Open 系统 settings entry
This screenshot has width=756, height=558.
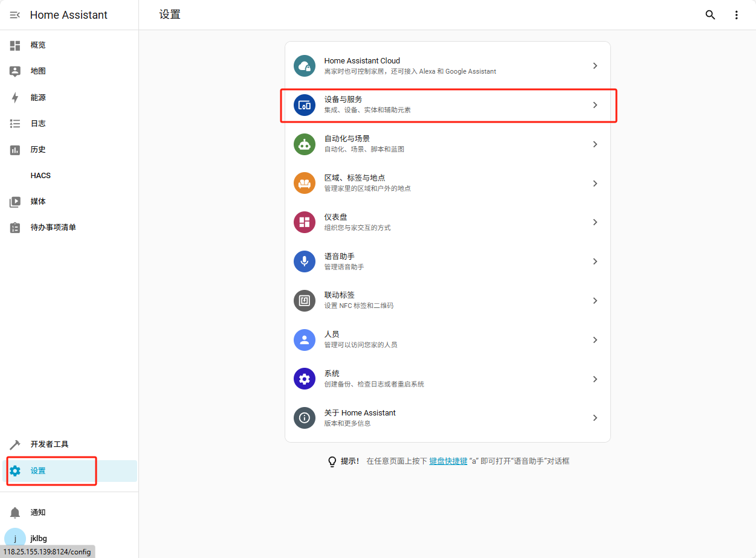pyautogui.click(x=448, y=379)
